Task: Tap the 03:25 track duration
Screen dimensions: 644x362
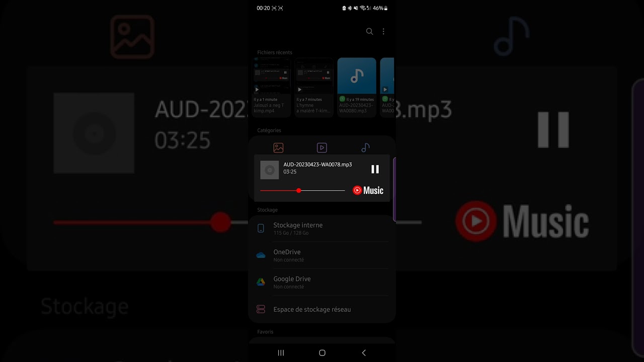Action: tap(290, 172)
